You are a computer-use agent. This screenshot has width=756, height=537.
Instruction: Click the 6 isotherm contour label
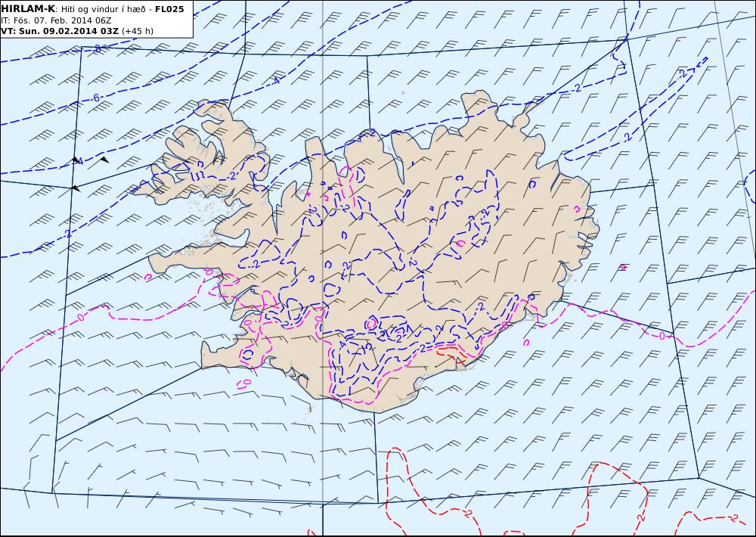[97, 98]
